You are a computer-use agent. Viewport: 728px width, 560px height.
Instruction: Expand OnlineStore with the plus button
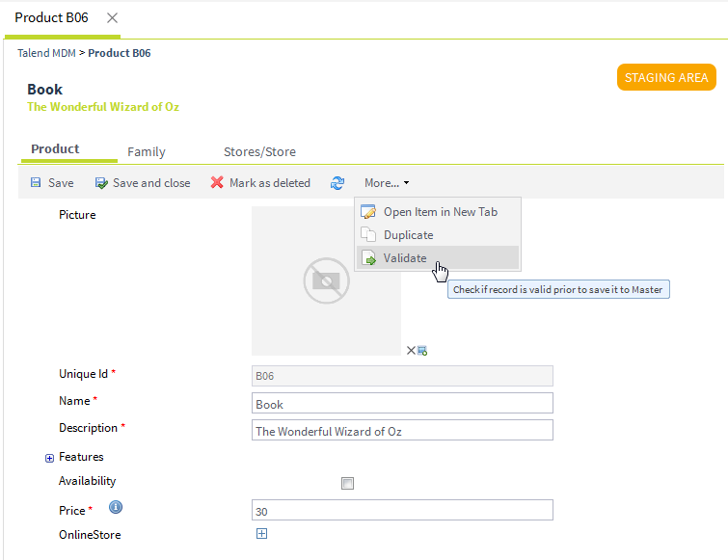(x=261, y=534)
